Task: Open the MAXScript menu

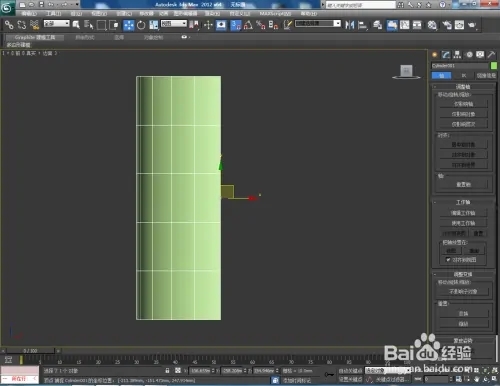Action: click(275, 14)
